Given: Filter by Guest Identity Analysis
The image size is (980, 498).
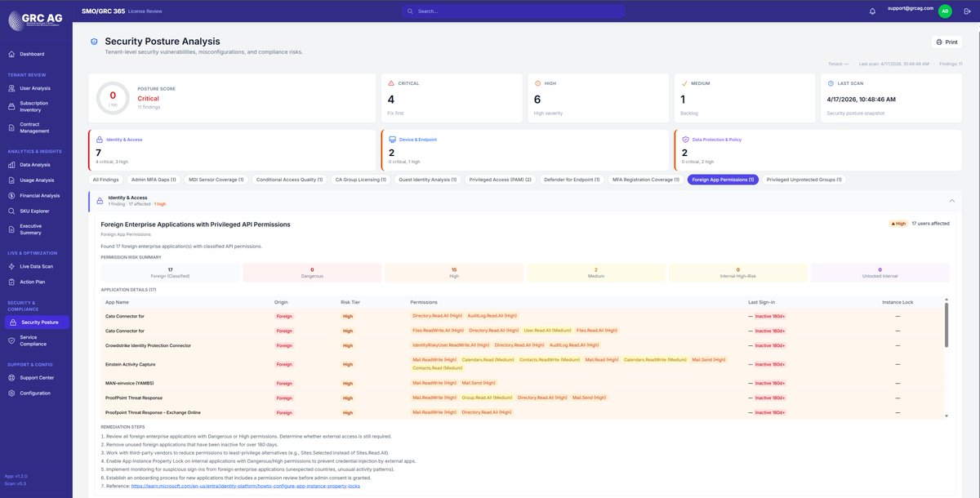Looking at the screenshot, I should (x=427, y=180).
